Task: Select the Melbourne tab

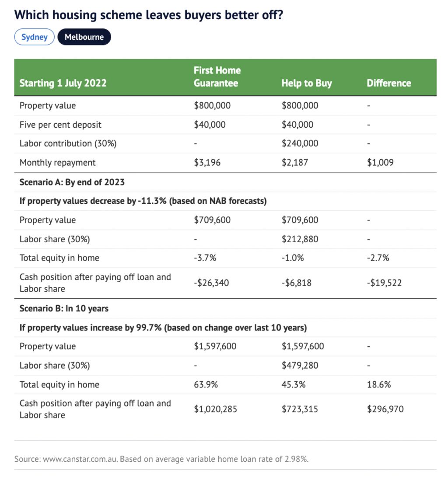Action: 84,37
